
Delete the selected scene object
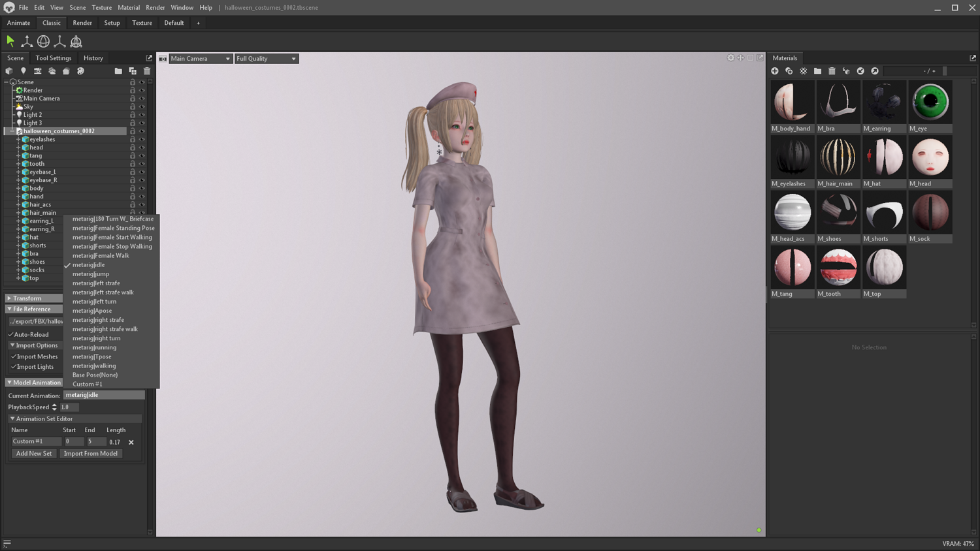click(147, 71)
